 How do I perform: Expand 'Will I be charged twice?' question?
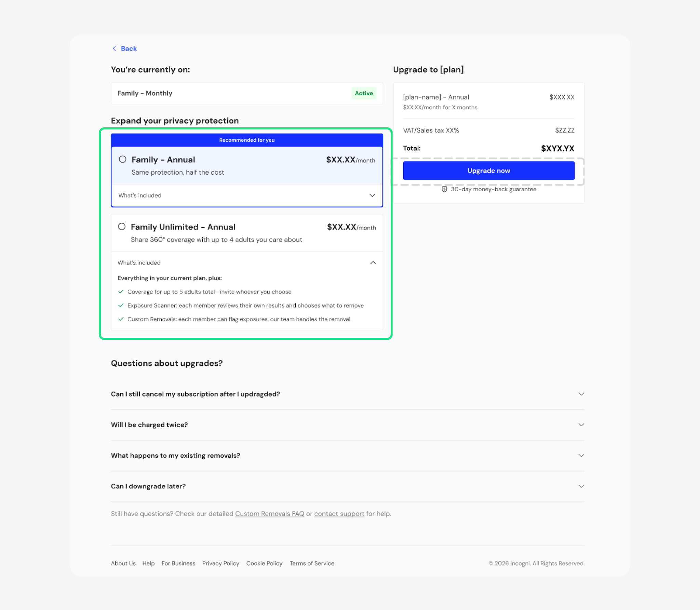[348, 425]
